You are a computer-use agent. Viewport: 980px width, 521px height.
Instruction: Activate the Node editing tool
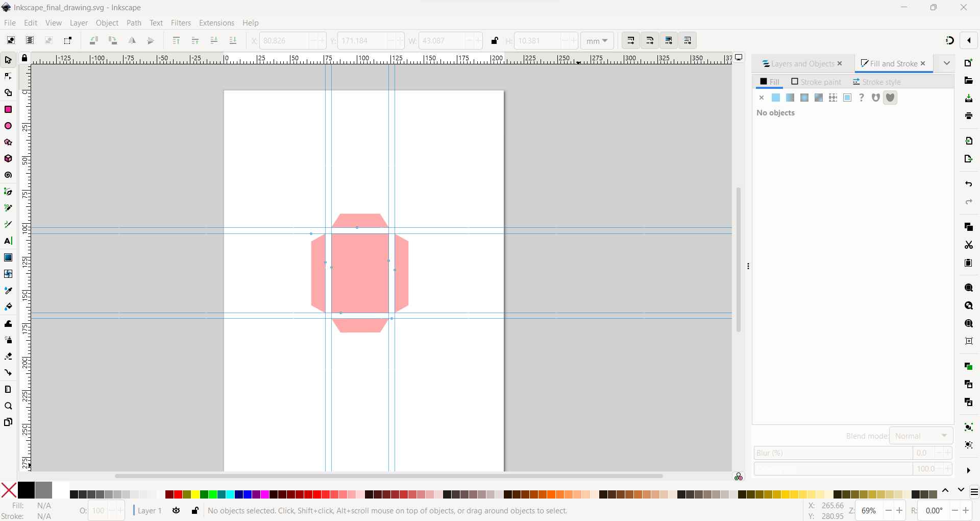click(8, 77)
